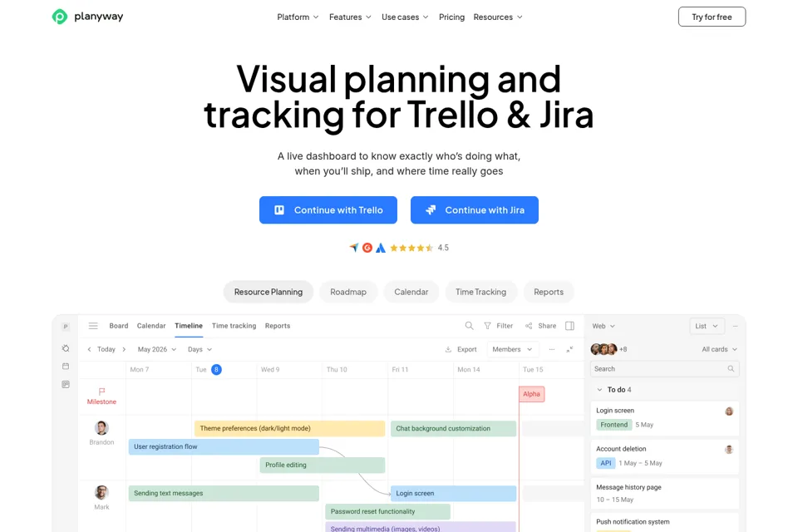Click the Filter funnel icon

point(488,326)
